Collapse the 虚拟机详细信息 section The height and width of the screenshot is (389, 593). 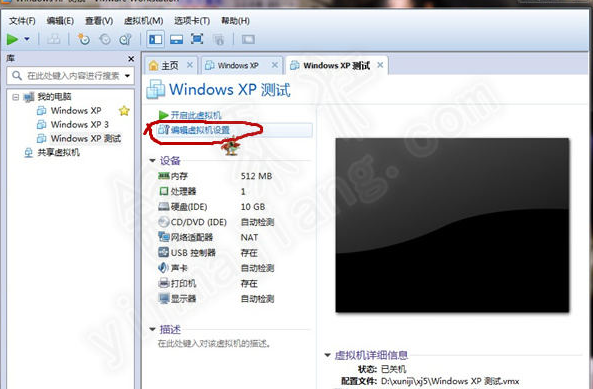[328, 355]
